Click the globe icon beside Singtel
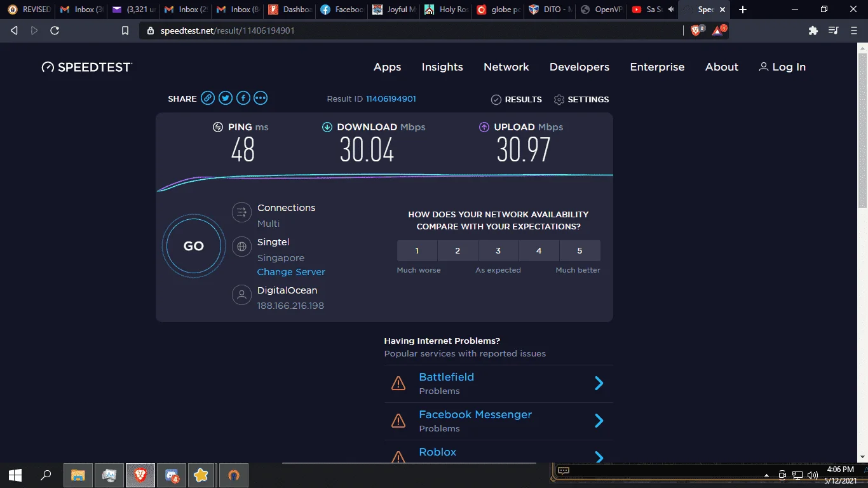868x488 pixels. (x=241, y=247)
